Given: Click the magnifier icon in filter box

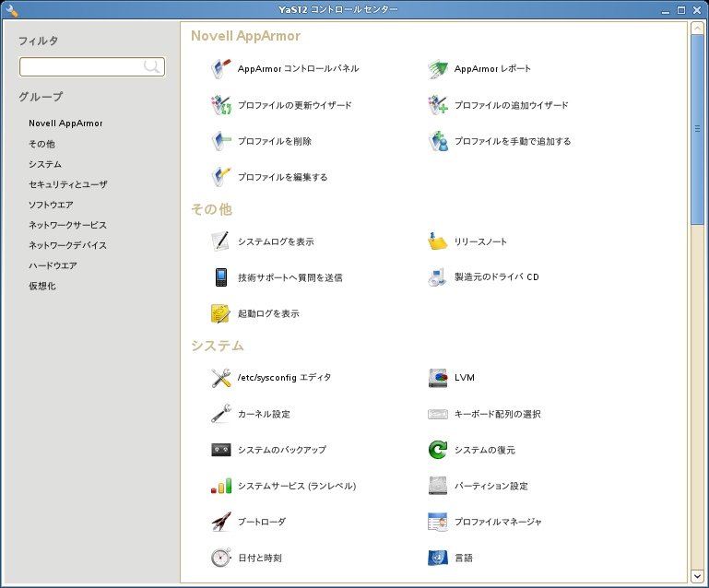Looking at the screenshot, I should 151,66.
